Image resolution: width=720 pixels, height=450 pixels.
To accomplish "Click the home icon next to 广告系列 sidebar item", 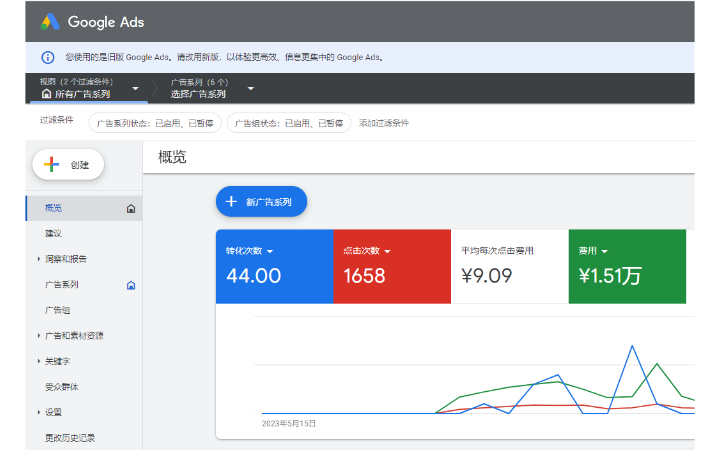I will point(131,285).
